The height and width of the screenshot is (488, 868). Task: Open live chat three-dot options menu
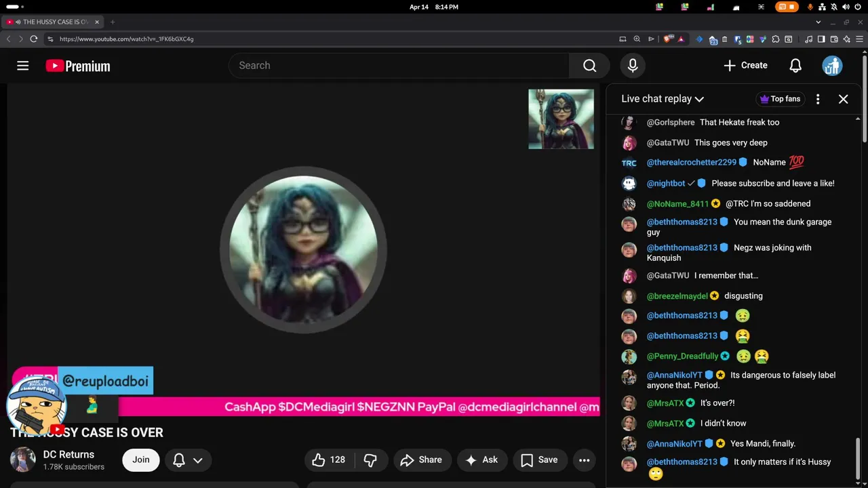pyautogui.click(x=818, y=99)
